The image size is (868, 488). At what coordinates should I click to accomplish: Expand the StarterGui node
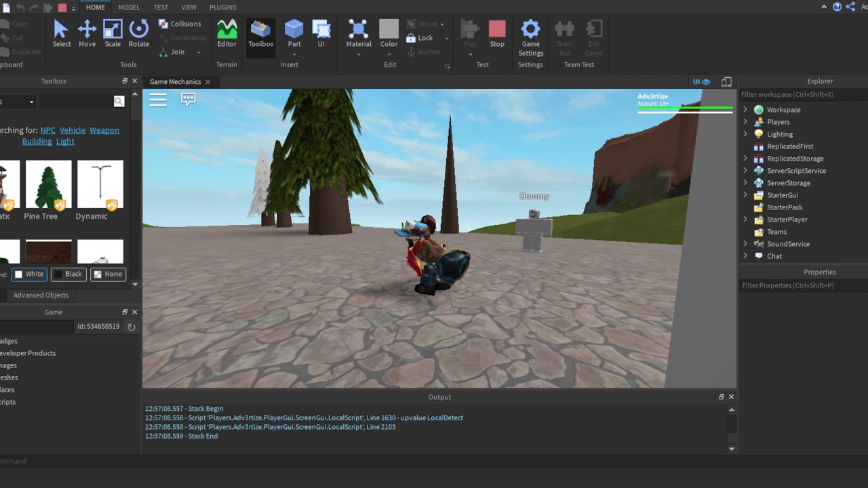tap(745, 195)
